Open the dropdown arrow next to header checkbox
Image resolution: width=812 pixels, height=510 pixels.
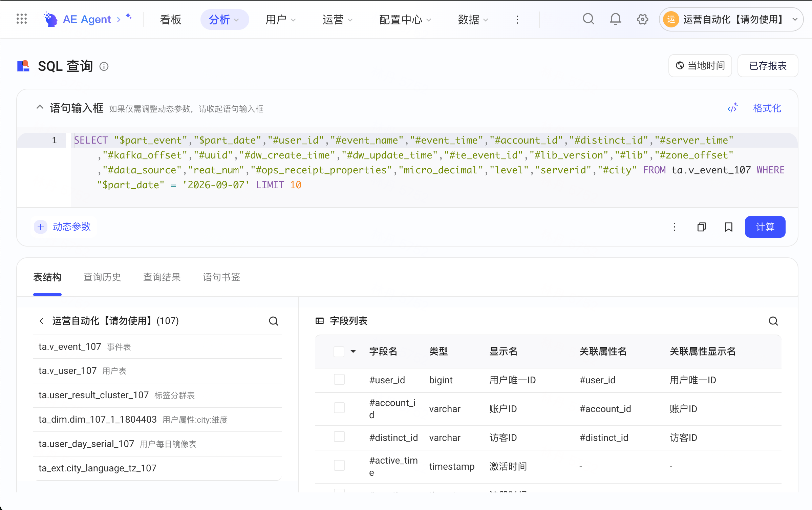point(353,351)
